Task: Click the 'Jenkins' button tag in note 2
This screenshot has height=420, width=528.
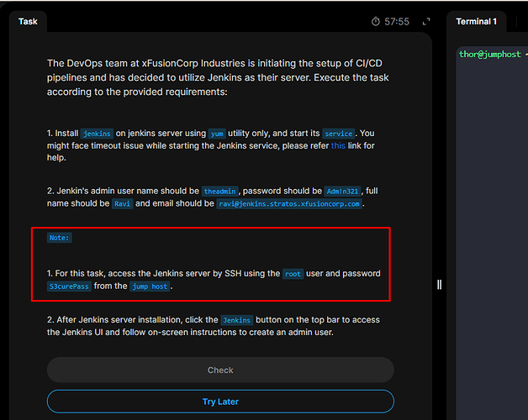Action: (237, 320)
